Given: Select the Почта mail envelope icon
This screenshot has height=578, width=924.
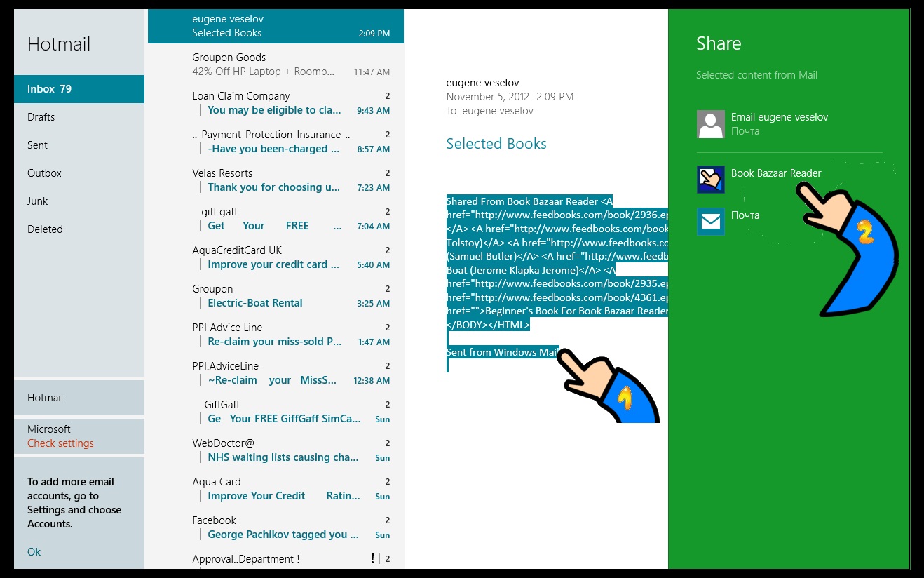Looking at the screenshot, I should [x=710, y=222].
